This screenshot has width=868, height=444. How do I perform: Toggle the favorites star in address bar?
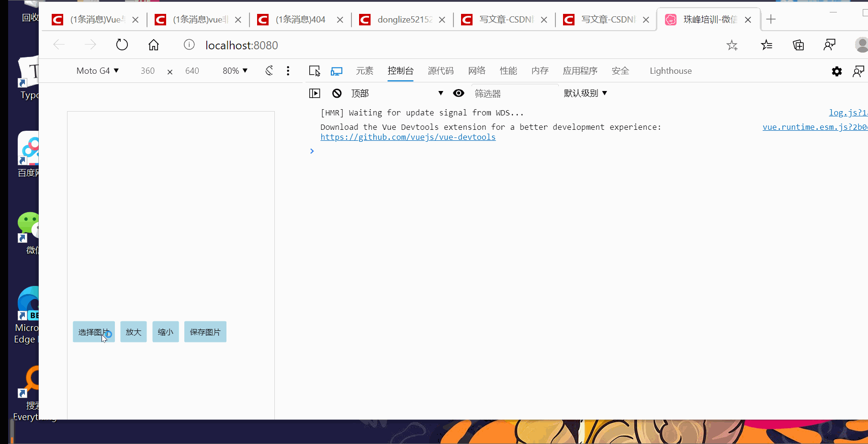click(x=732, y=45)
